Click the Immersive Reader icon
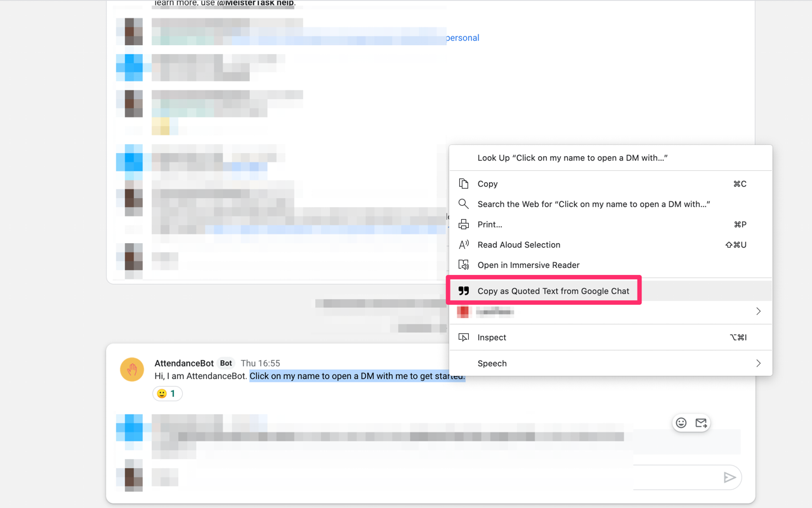Image resolution: width=812 pixels, height=508 pixels. click(464, 265)
